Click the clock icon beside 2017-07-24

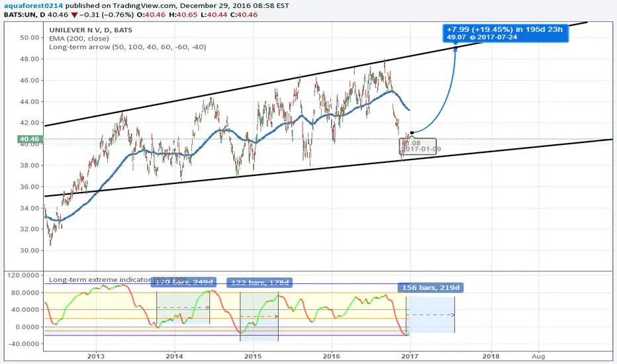pos(473,37)
